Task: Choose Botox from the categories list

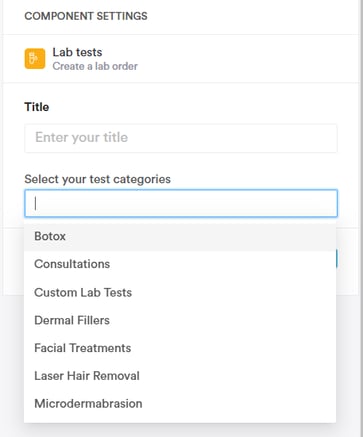Action: [180, 236]
